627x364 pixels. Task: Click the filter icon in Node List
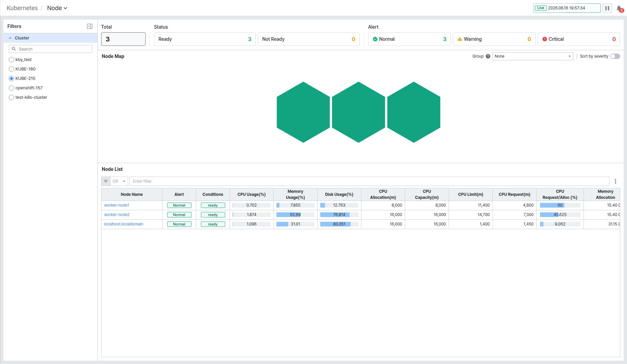tap(106, 181)
